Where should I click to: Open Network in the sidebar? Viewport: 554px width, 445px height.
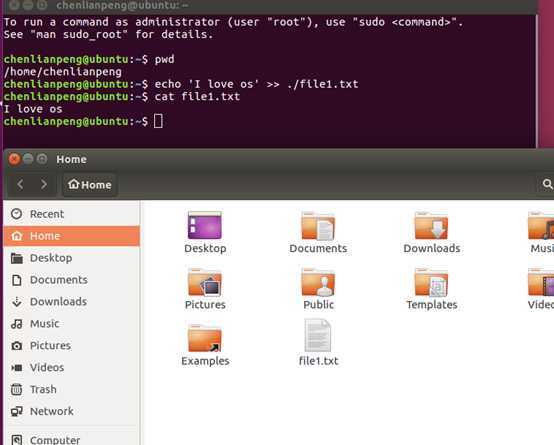pos(72,411)
